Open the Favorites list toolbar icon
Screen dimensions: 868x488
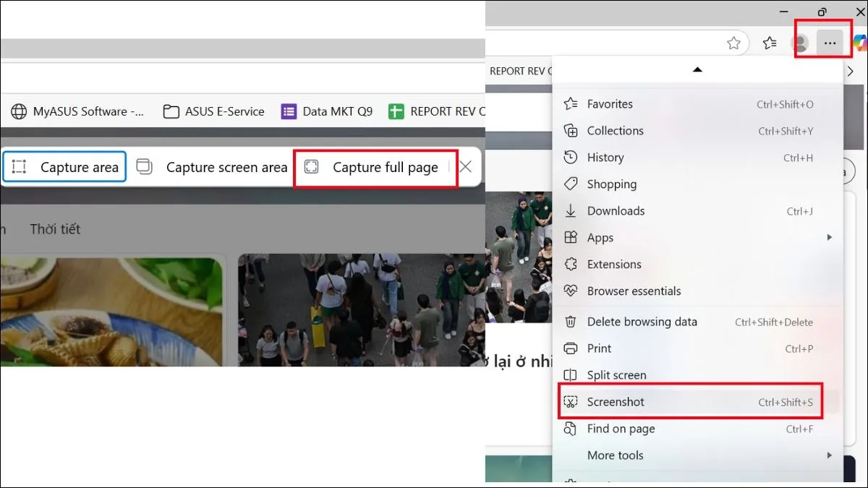[x=770, y=43]
